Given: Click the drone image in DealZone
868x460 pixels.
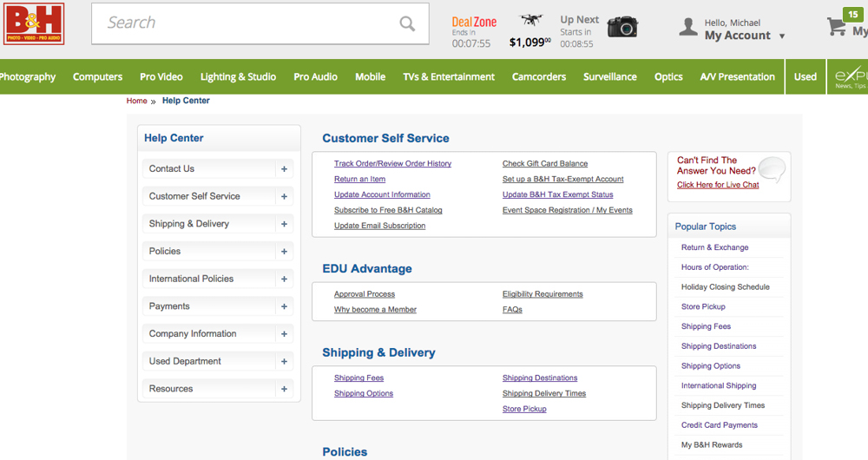Looking at the screenshot, I should [x=530, y=20].
